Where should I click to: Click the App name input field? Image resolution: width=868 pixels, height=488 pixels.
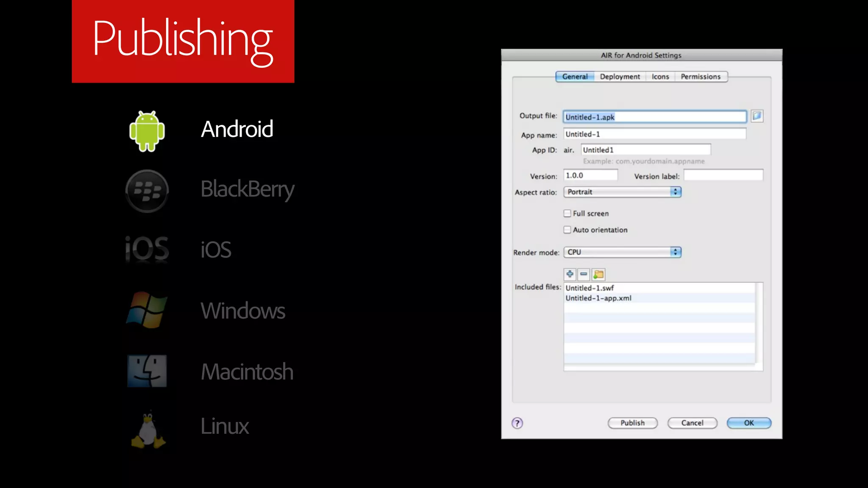(x=655, y=134)
